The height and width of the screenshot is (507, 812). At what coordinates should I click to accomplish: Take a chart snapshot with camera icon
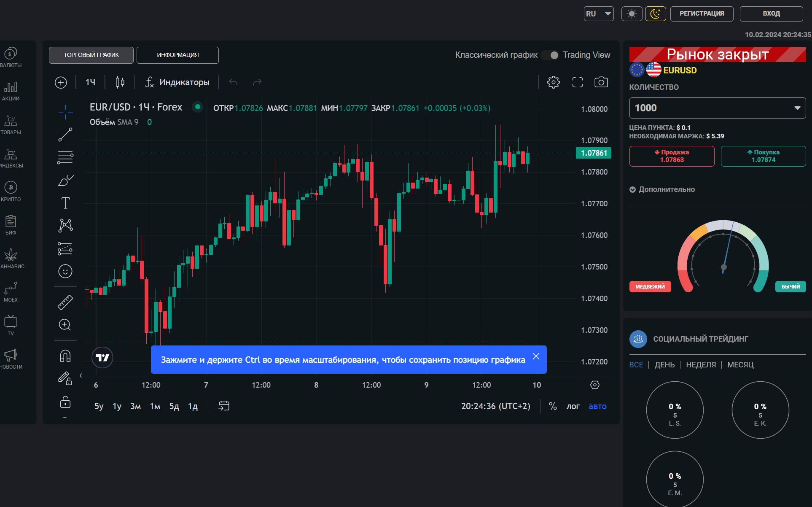(601, 82)
